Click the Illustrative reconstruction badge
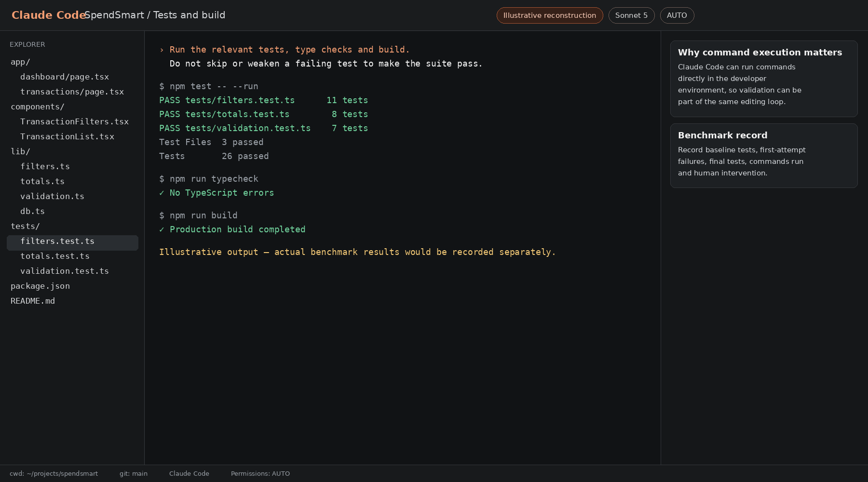Screen dimensions: 868x482 (550, 15)
